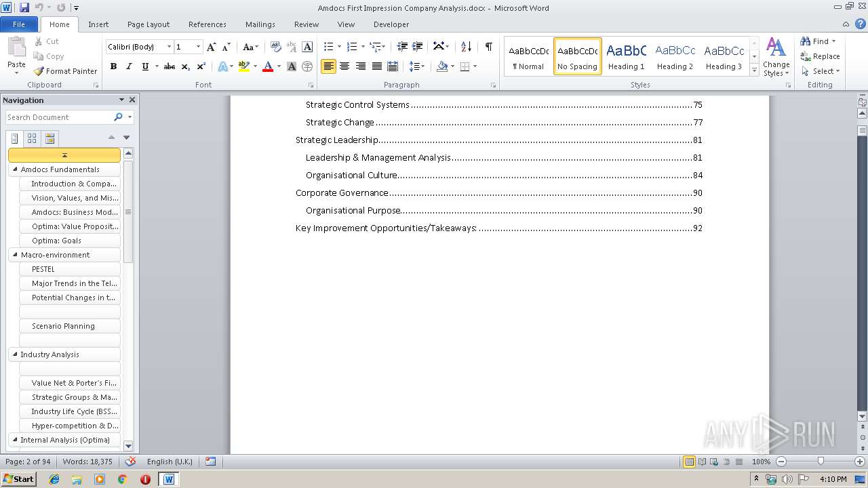Viewport: 868px width, 488px height.
Task: Go to Scenario Planning heading
Action: tap(71, 326)
